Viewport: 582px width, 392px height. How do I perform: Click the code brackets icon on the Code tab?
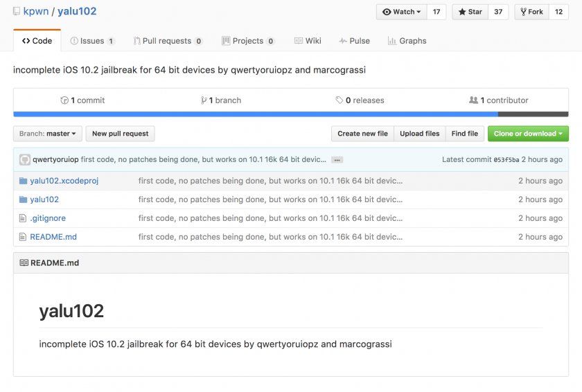pos(26,41)
